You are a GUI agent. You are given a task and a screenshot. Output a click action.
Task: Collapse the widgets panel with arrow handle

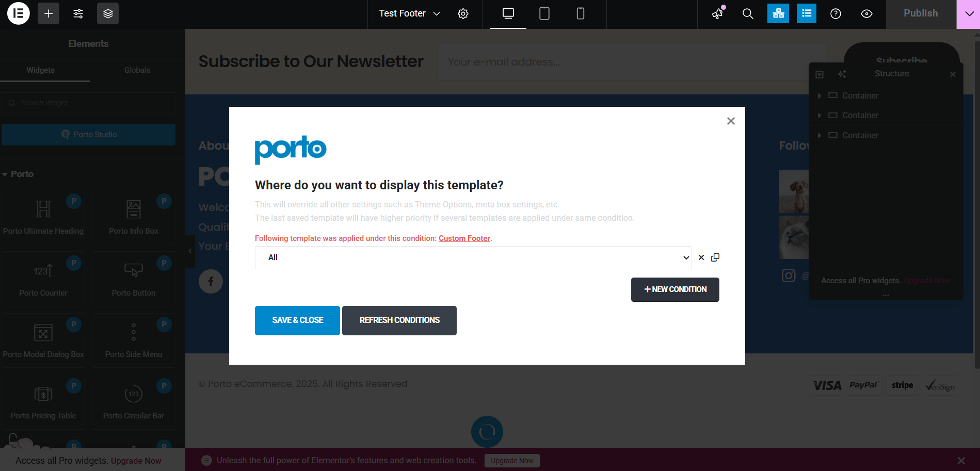click(190, 251)
